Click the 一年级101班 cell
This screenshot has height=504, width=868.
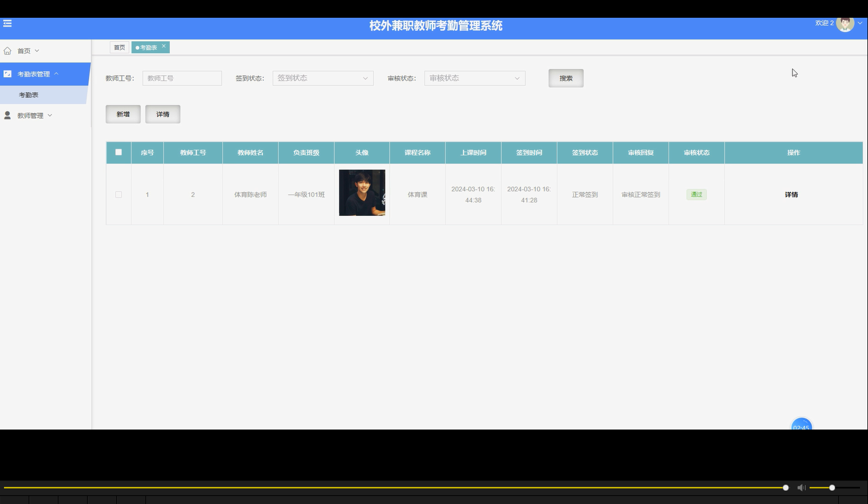point(306,195)
